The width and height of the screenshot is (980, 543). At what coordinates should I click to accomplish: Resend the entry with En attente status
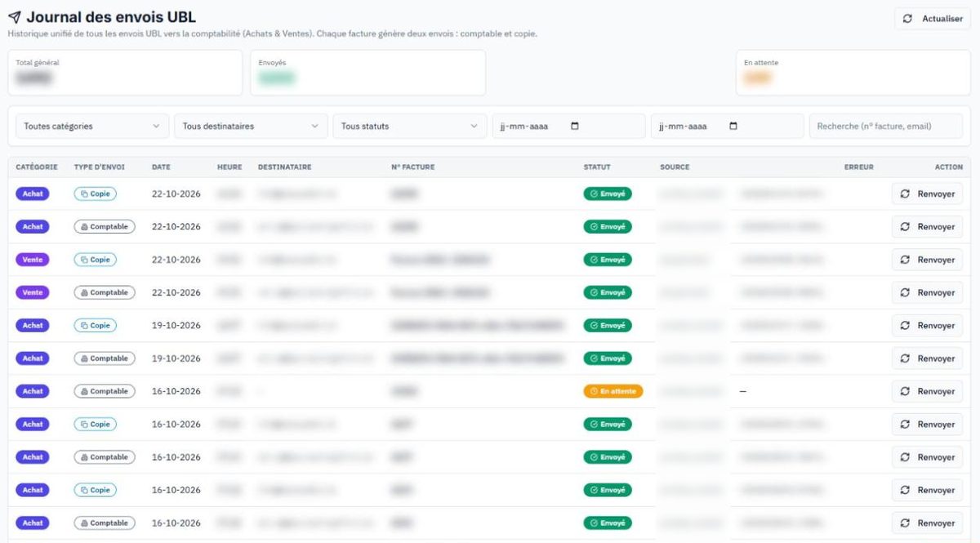point(927,391)
